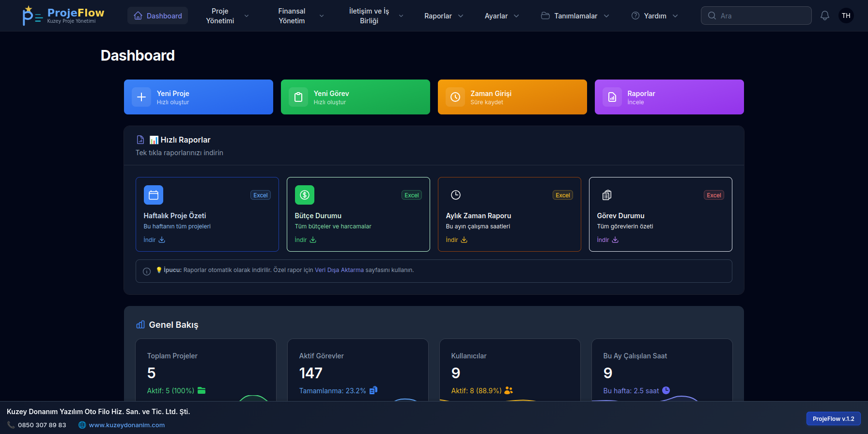The height and width of the screenshot is (434, 868).
Task: Click the Ara search field
Action: click(760, 16)
